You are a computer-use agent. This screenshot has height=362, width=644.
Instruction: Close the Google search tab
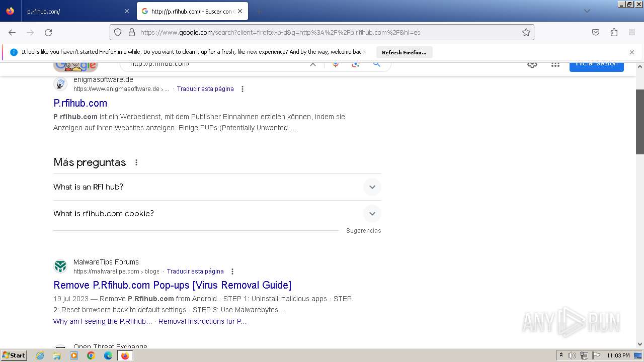[240, 11]
